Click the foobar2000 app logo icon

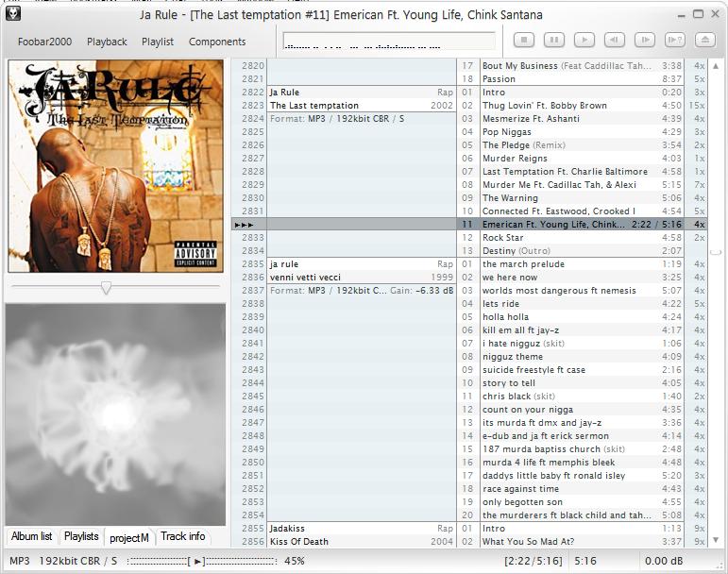click(13, 14)
